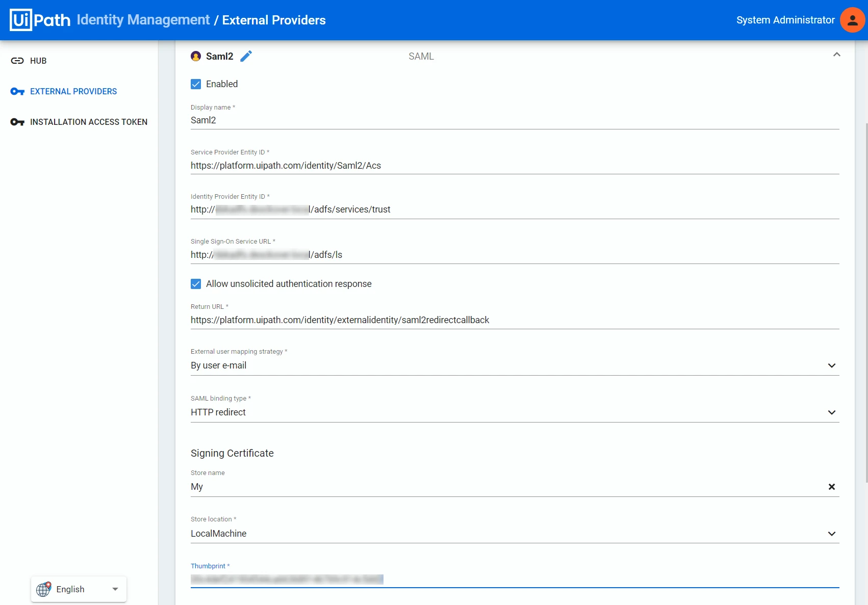
Task: Click the Installation Access Token key icon
Action: coord(17,122)
